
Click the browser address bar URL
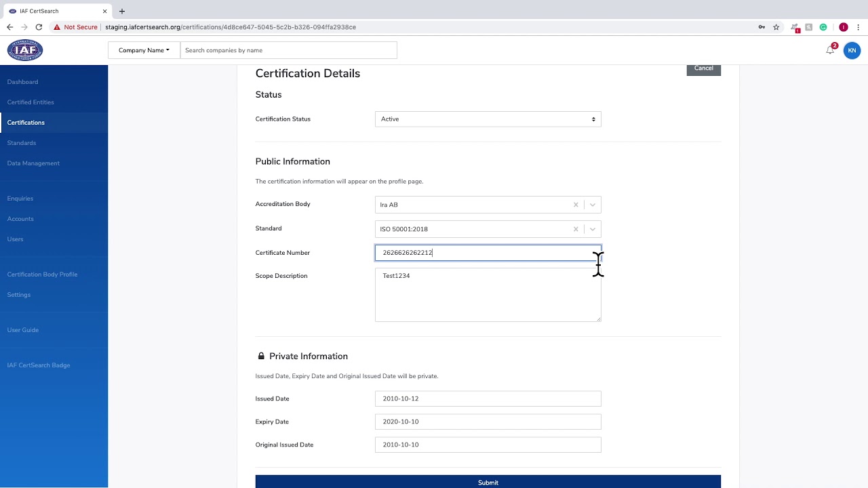(231, 27)
